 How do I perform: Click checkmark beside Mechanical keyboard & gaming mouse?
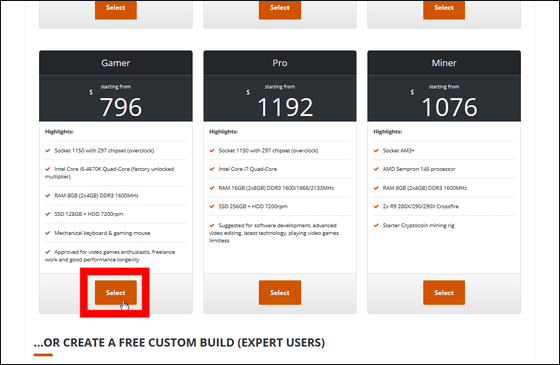48,233
